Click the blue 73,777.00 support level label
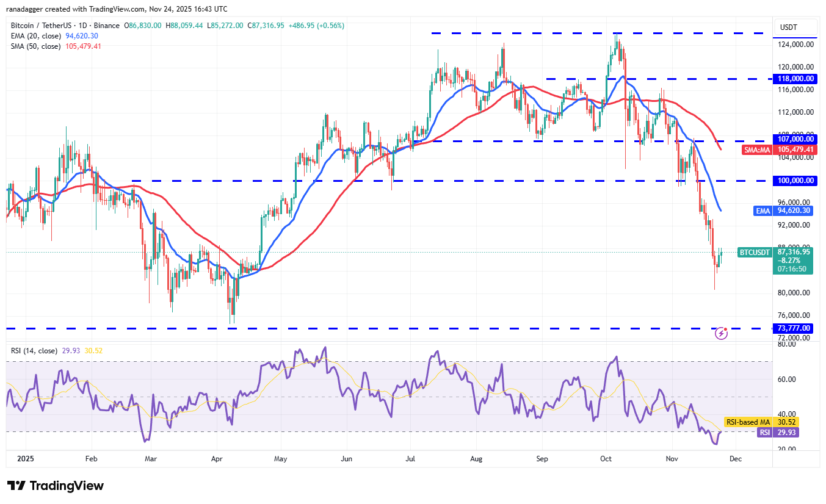Viewport: 826px width, 504px height. coord(793,328)
